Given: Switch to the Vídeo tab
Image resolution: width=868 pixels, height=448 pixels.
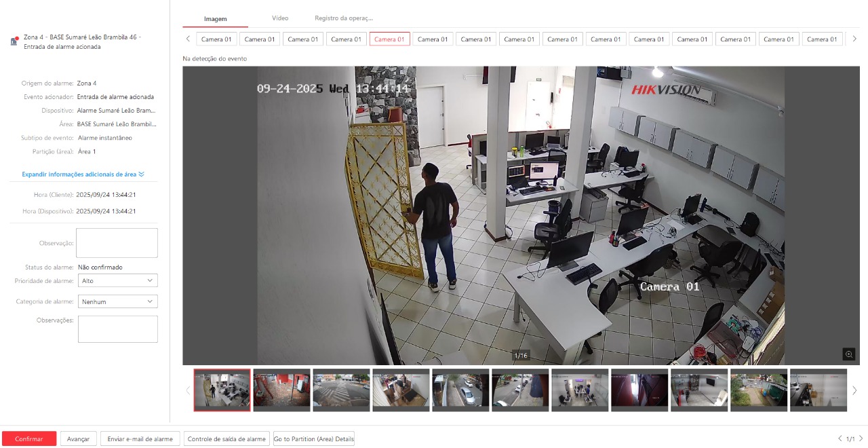Looking at the screenshot, I should point(280,18).
